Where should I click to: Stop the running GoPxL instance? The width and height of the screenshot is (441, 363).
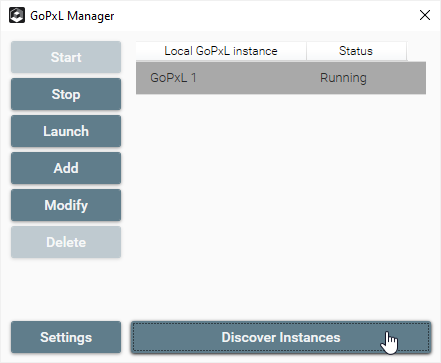(x=66, y=94)
